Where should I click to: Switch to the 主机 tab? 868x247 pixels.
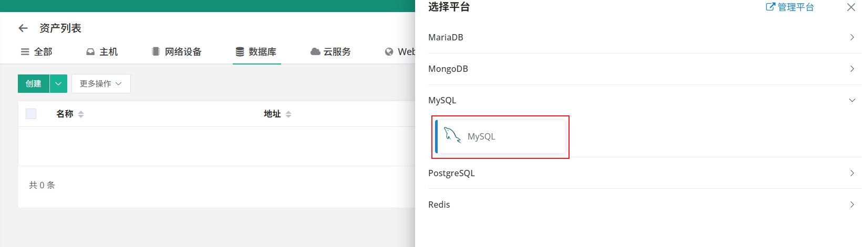click(x=102, y=52)
